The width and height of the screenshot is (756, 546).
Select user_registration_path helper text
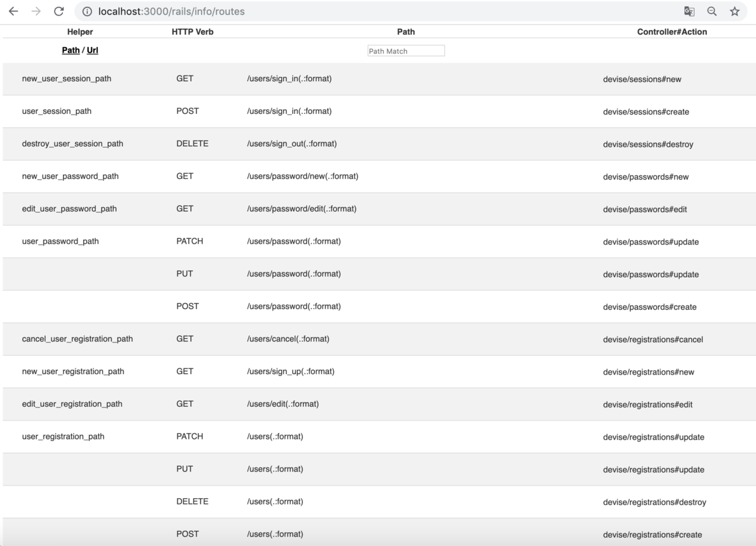click(63, 436)
